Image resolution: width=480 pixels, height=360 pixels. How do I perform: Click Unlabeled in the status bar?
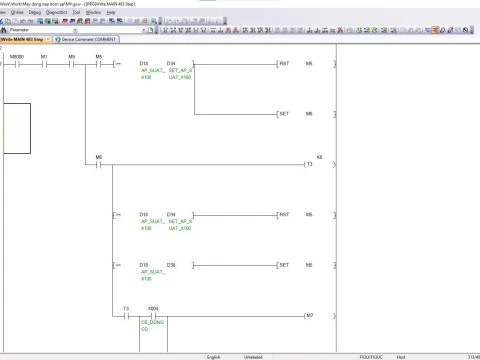pos(253,357)
